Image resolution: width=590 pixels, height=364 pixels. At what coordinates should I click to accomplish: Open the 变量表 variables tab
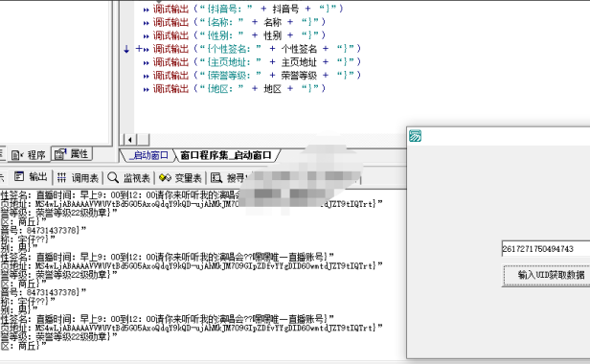coord(181,177)
